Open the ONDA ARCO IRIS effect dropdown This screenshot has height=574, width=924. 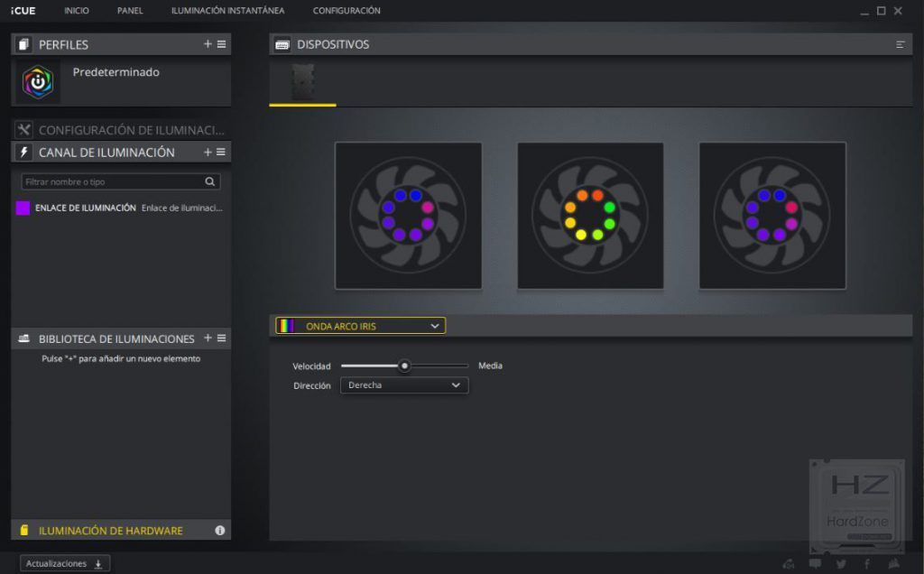point(361,326)
